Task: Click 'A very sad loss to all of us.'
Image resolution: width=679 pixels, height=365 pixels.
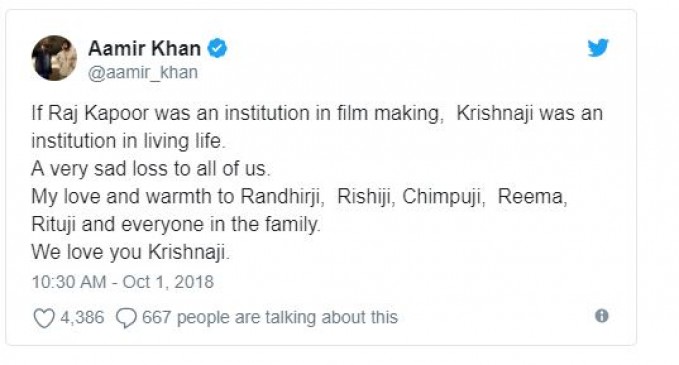Action: [151, 169]
